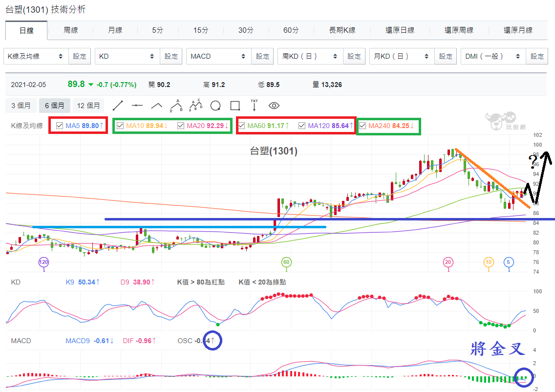555x392 pixels.
Task: Uncheck the MA120 moving average checkbox
Action: coord(302,126)
